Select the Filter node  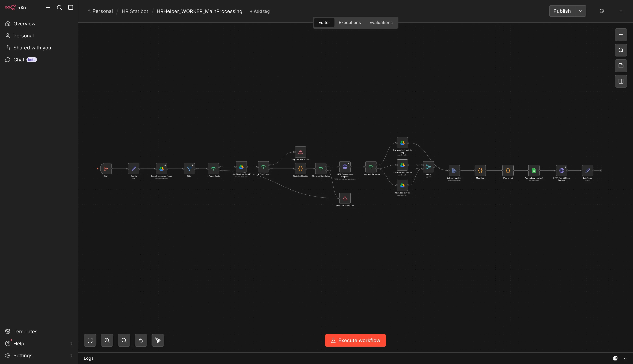point(189,169)
